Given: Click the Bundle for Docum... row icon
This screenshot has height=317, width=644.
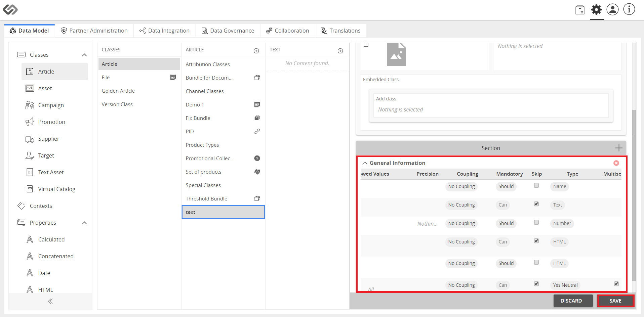Looking at the screenshot, I should pos(257,78).
